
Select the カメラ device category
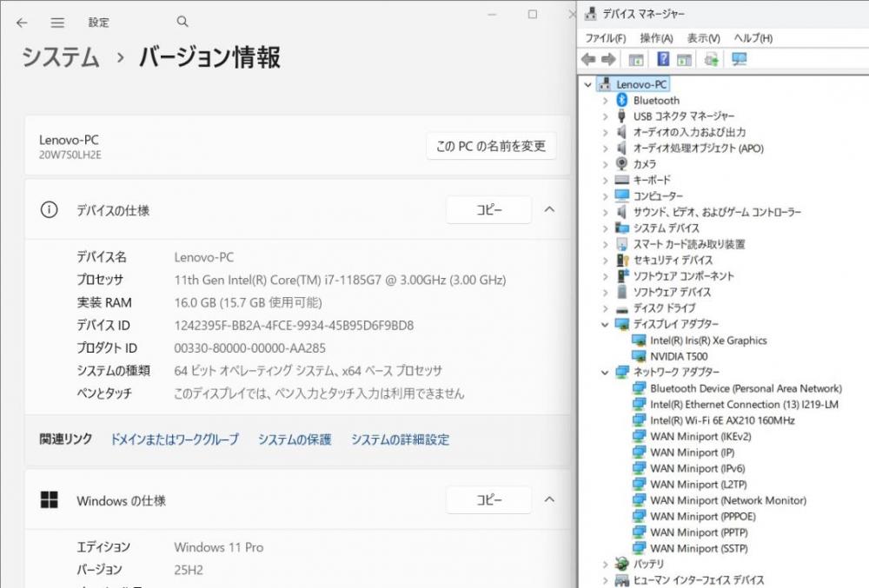(645, 164)
